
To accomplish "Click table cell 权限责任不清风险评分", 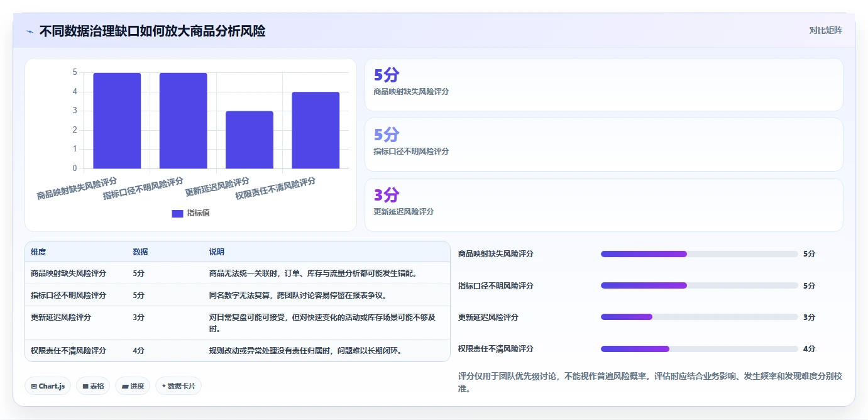I will (x=69, y=351).
